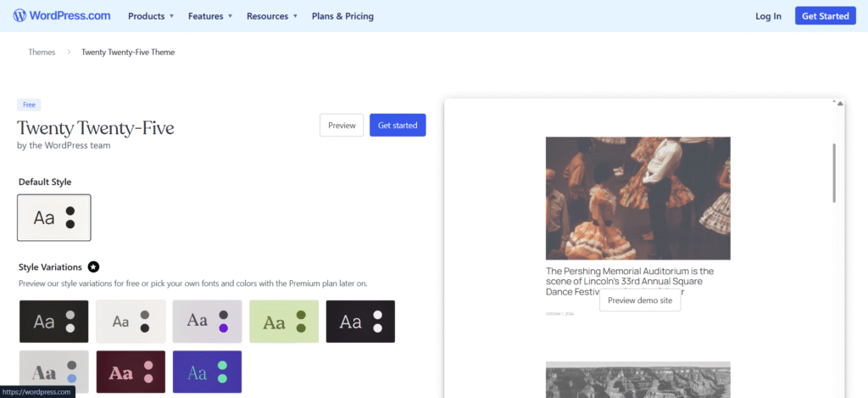Screen dimensions: 868x398
Task: Click the Free badge label
Action: coord(30,104)
